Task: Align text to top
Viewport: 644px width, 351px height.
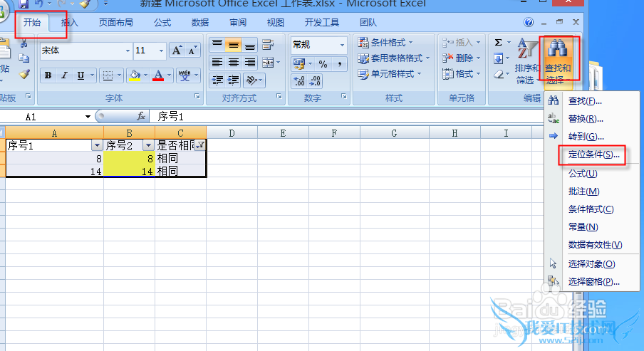Action: coord(217,44)
